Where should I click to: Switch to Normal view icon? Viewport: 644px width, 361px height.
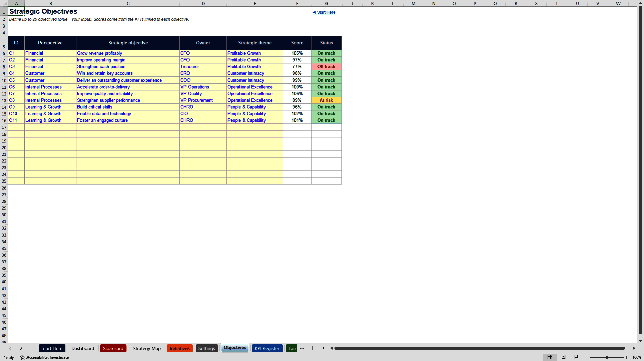(x=550, y=357)
